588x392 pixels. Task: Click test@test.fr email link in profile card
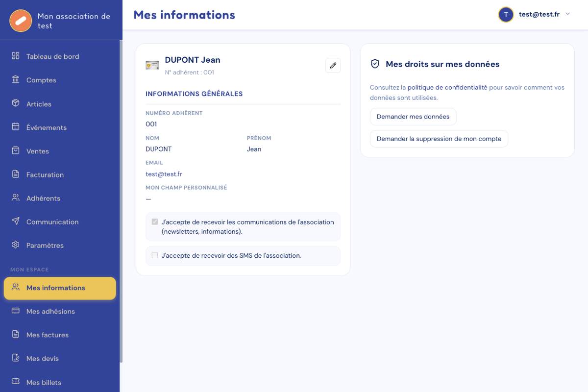(164, 174)
